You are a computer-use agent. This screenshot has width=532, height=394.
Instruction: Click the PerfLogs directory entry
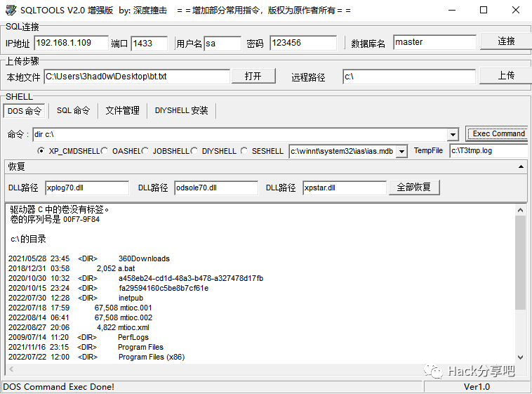tap(133, 337)
